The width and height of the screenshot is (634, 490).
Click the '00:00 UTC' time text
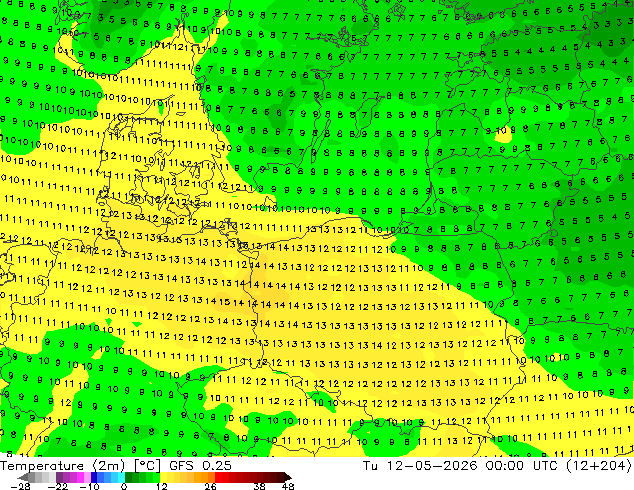click(523, 466)
